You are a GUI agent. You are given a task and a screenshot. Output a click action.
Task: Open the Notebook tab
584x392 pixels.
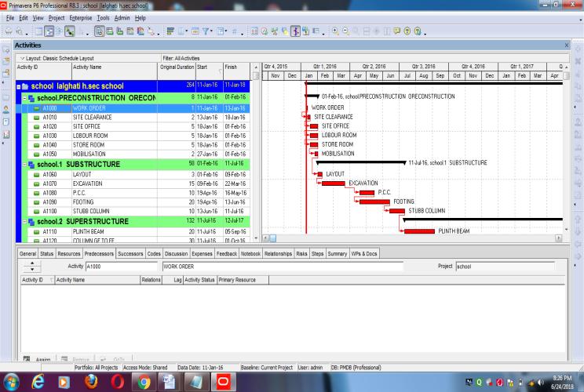(x=250, y=254)
